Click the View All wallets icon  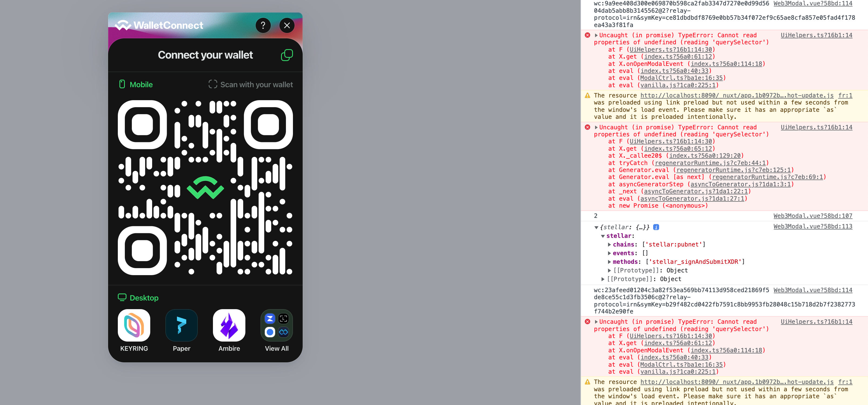coord(276,325)
